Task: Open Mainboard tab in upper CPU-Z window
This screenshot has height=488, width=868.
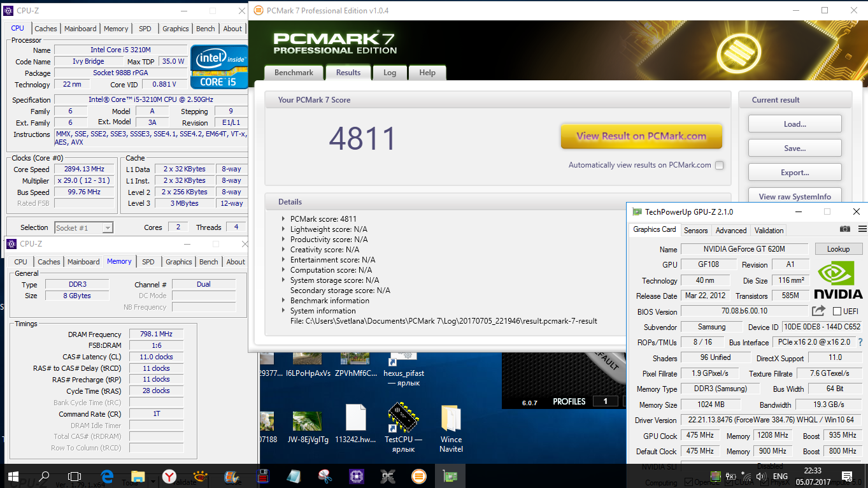Action: tap(80, 29)
